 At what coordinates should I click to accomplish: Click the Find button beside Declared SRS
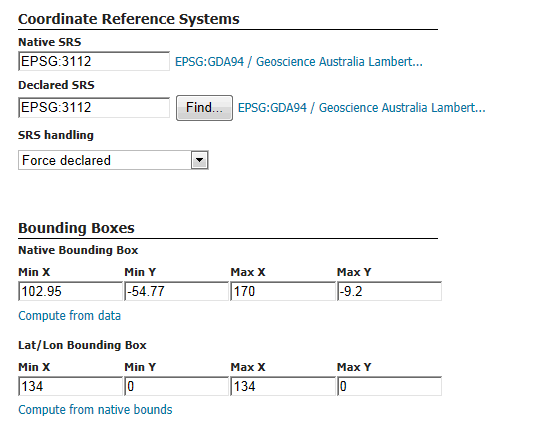click(204, 108)
